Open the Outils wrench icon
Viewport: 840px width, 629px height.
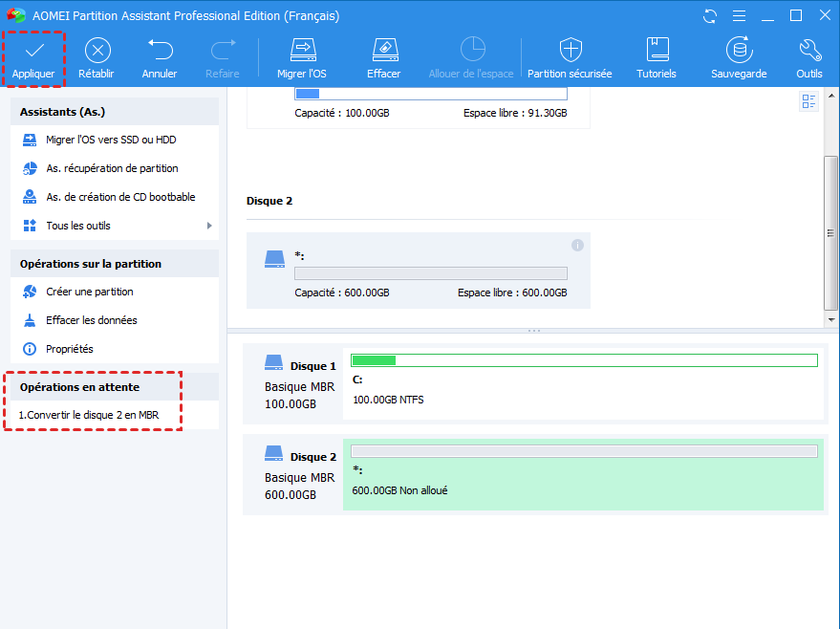click(x=808, y=51)
